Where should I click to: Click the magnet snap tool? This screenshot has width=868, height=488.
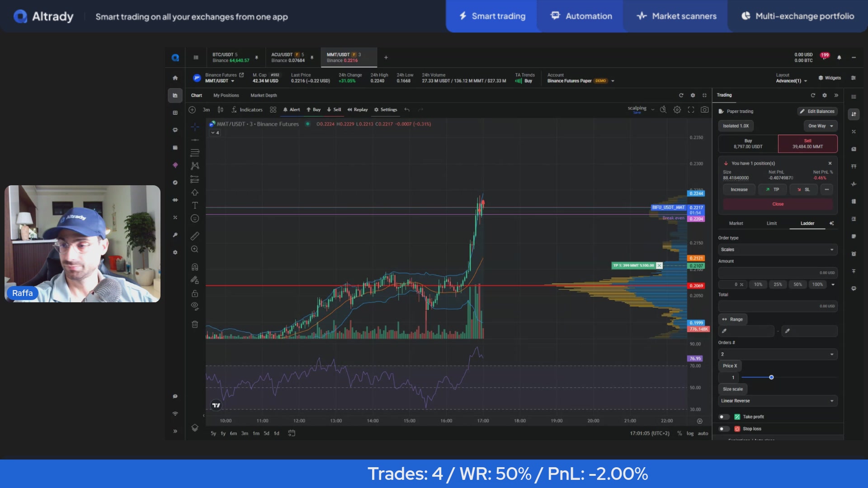(x=195, y=267)
